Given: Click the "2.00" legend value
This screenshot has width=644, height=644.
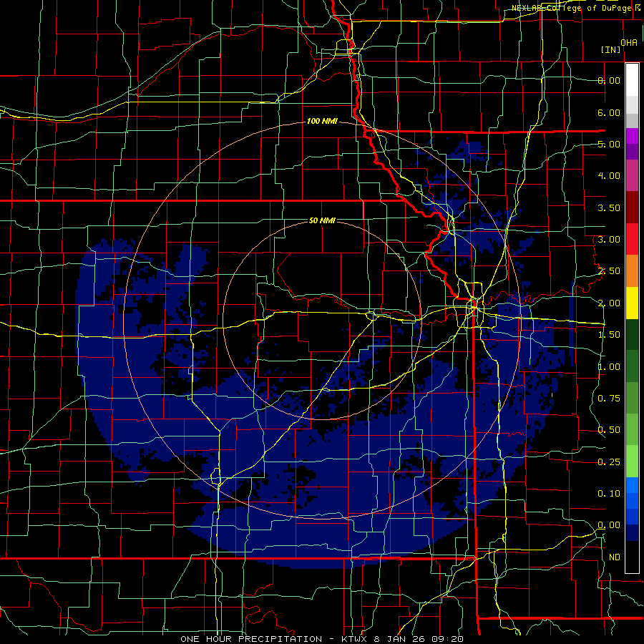Looking at the screenshot, I should (609, 303).
